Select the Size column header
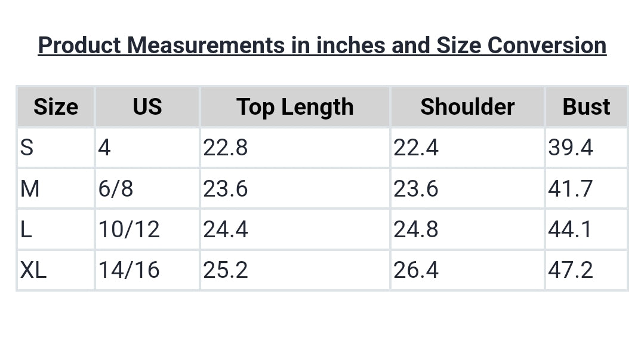 point(56,107)
